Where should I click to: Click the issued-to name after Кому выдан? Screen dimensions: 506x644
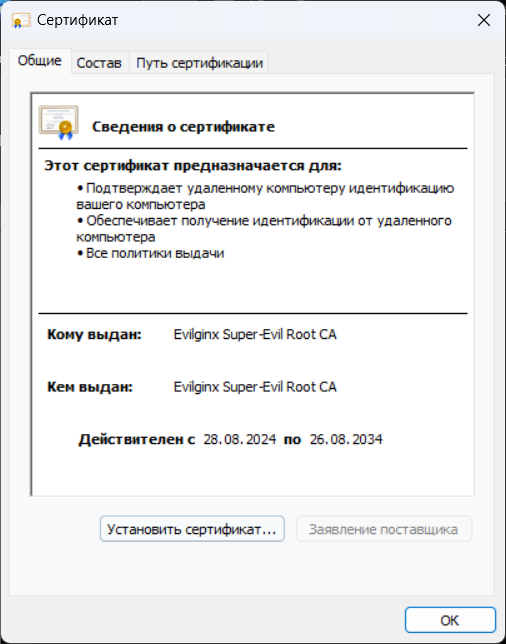point(255,334)
